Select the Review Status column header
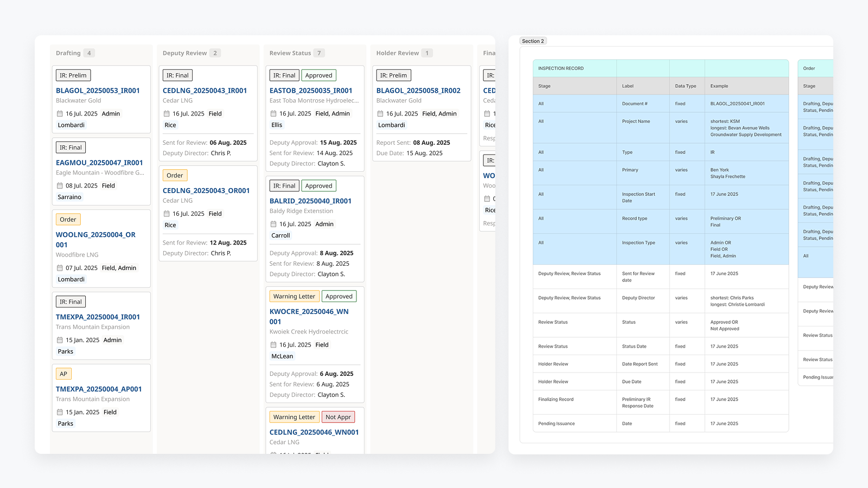 [290, 53]
